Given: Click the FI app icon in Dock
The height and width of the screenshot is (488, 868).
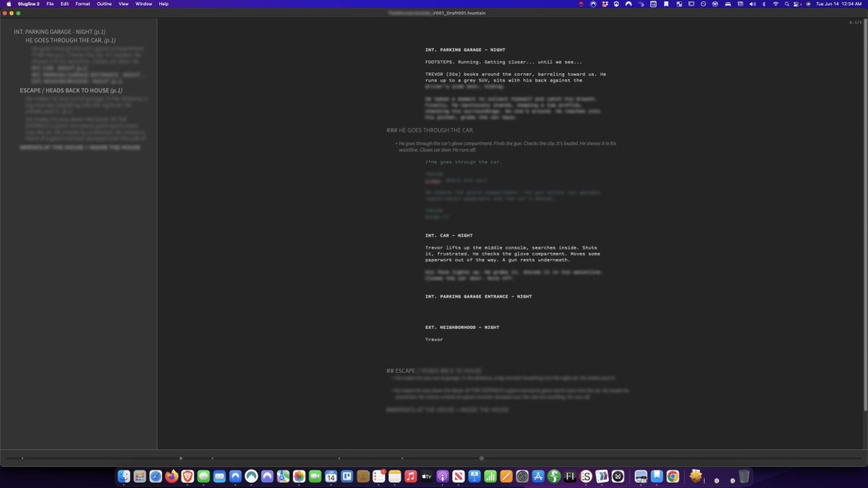Looking at the screenshot, I should (570, 476).
